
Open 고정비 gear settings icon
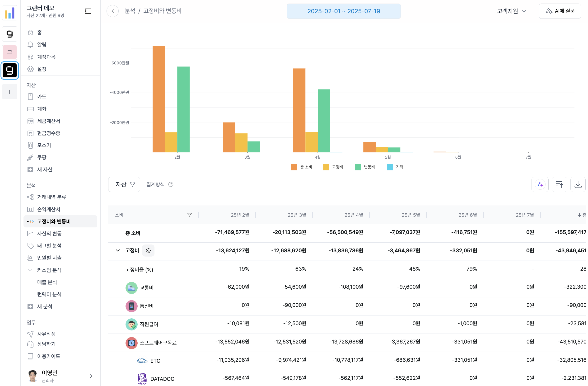pos(148,251)
